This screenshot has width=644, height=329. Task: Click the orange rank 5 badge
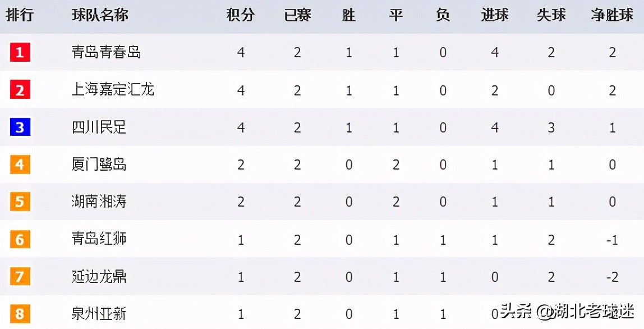pos(20,202)
